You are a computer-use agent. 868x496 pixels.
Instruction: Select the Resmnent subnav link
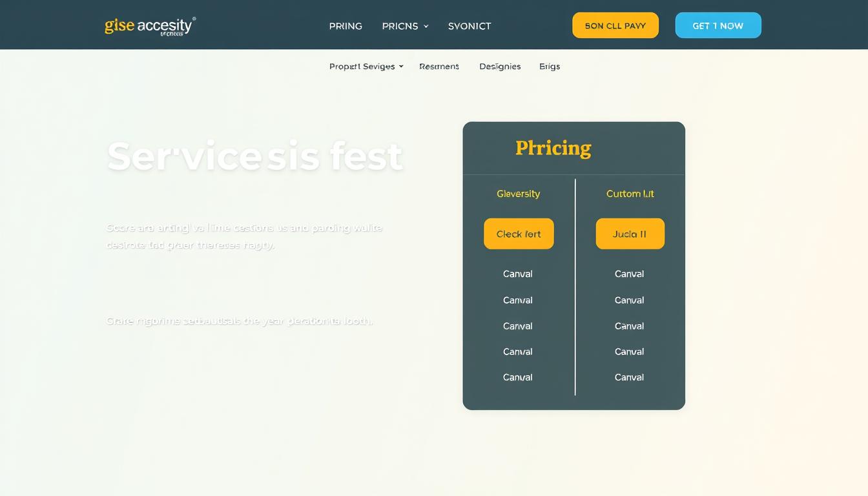(439, 67)
